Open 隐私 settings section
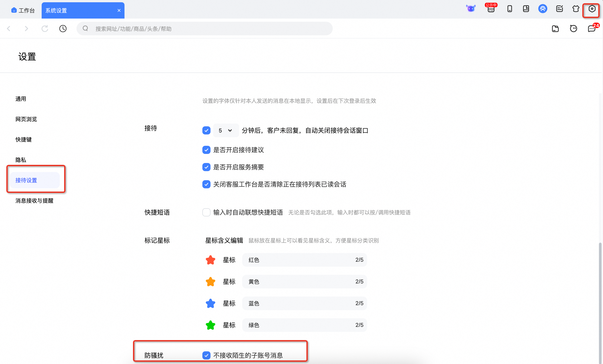603x364 pixels. [x=21, y=160]
